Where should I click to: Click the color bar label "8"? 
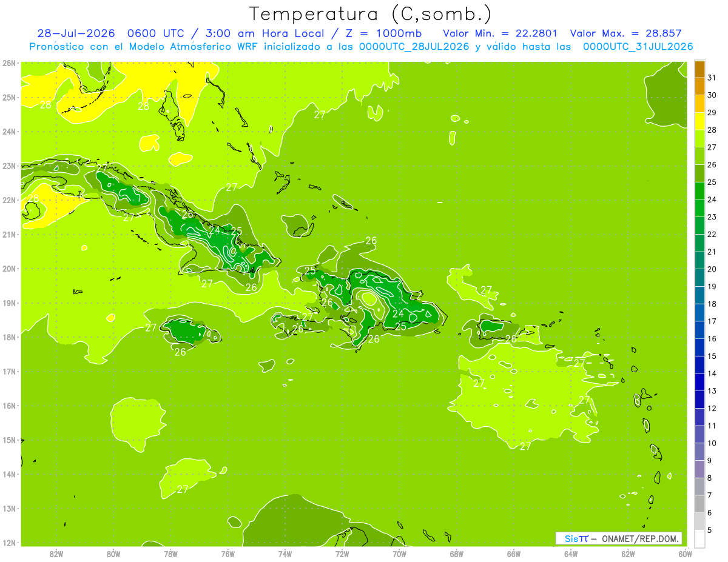(710, 478)
